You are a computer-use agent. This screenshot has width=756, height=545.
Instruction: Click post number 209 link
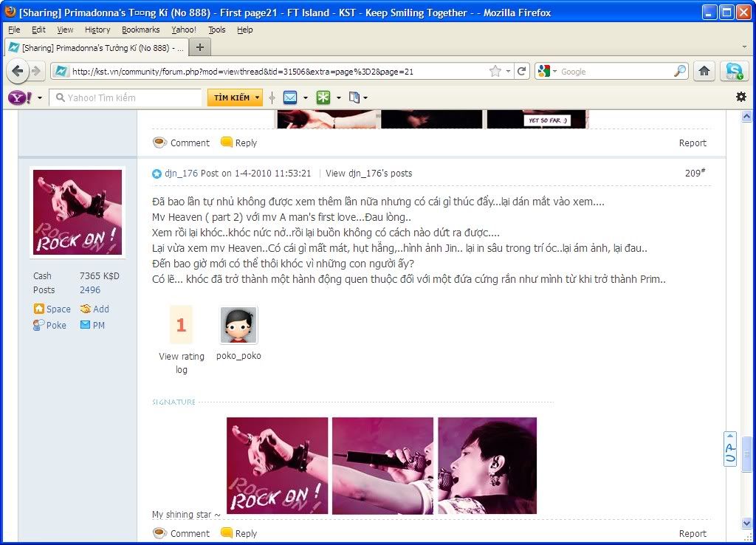695,173
